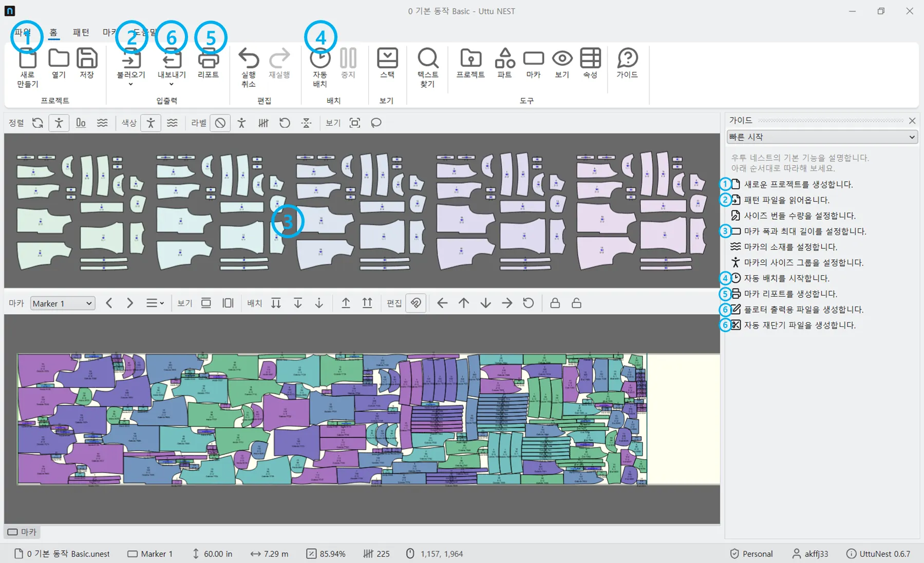Viewport: 924px width, 563px height.
Task: Switch to the 패턴 ribbon tab
Action: pyautogui.click(x=81, y=32)
